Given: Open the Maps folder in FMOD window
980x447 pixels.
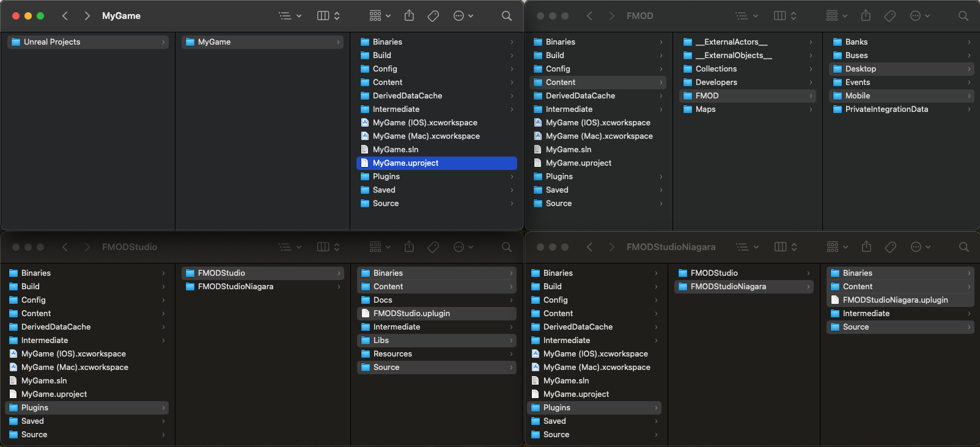Looking at the screenshot, I should pos(748,109).
